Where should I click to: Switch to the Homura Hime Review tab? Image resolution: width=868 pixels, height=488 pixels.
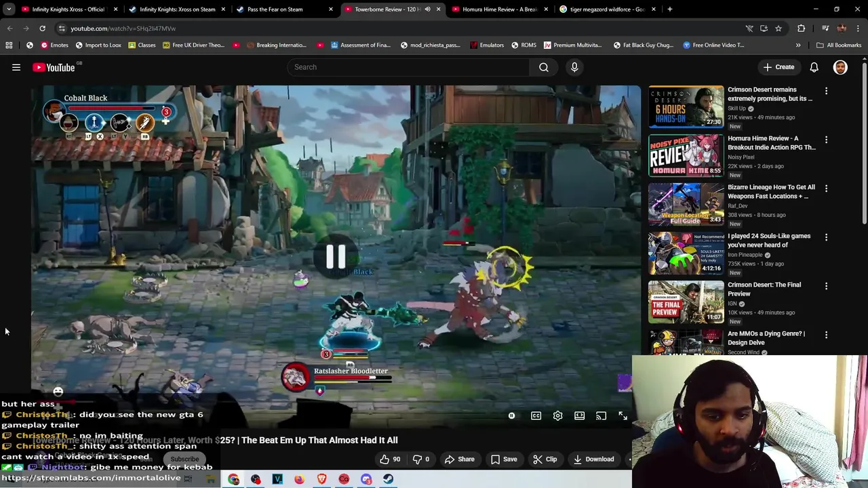click(500, 9)
